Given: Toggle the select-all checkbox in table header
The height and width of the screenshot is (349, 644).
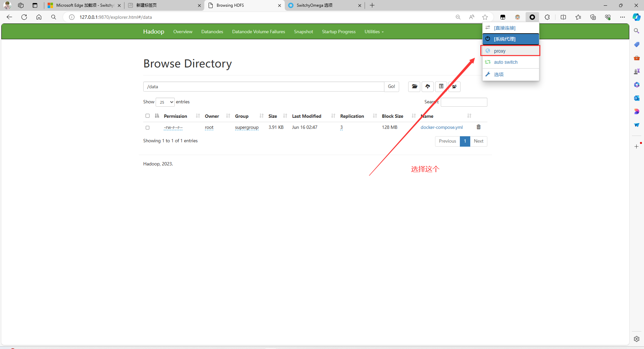Looking at the screenshot, I should click(x=148, y=116).
